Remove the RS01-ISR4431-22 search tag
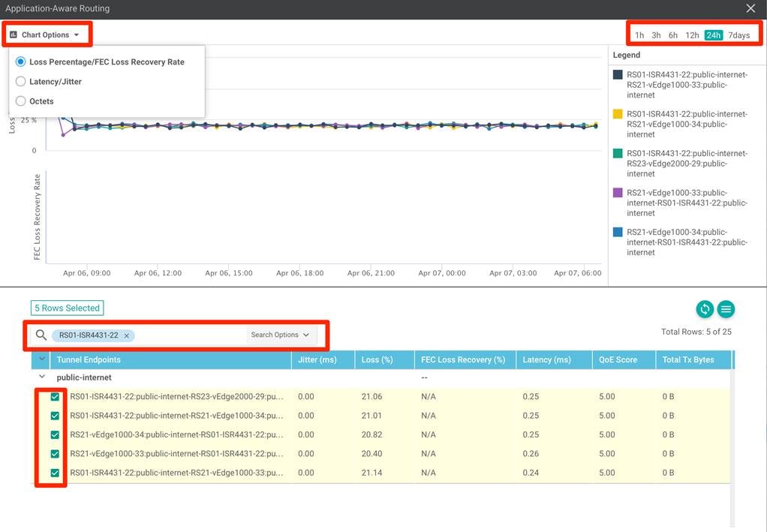Screen dimensions: 767x532 click(x=127, y=335)
